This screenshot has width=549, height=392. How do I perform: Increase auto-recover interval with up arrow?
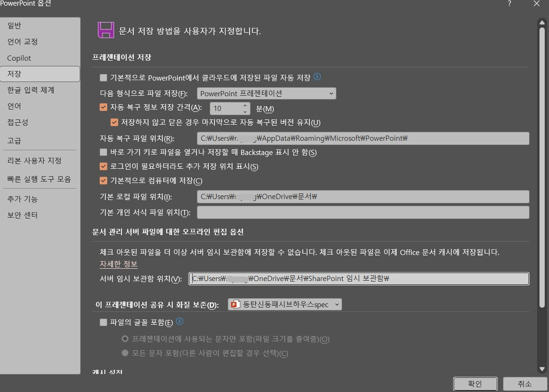pos(245,105)
